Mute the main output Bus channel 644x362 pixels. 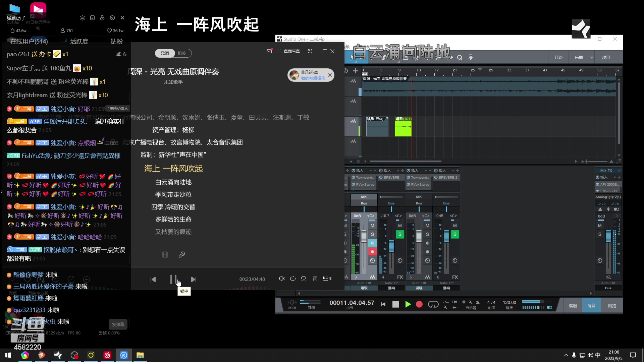tap(600, 226)
